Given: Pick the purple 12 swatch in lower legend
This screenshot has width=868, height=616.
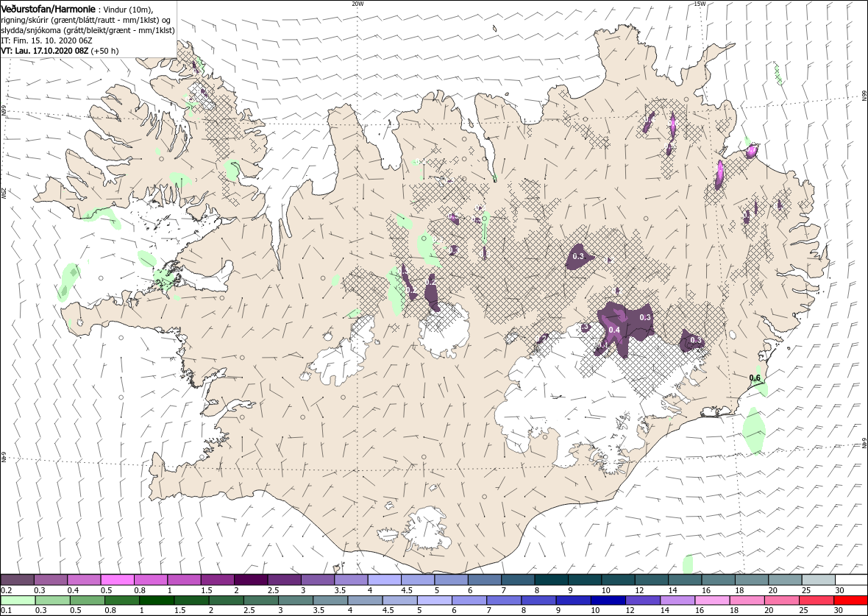Looking at the screenshot, I should pos(642,601).
